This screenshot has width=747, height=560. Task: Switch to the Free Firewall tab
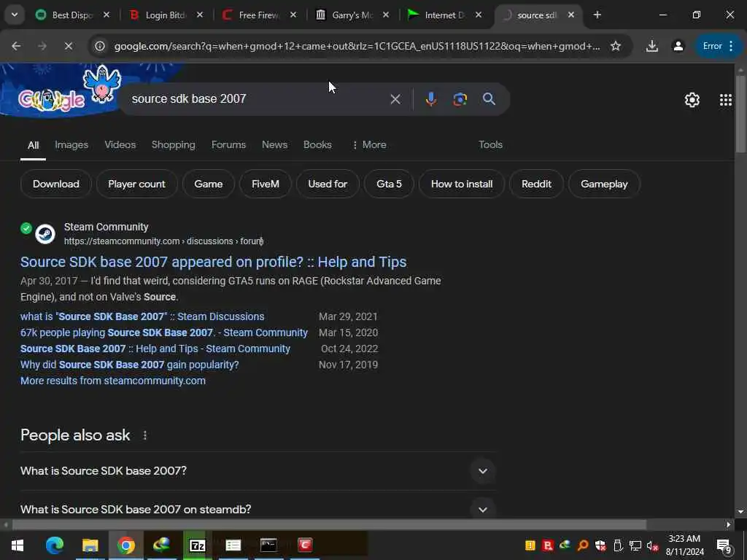coord(258,15)
